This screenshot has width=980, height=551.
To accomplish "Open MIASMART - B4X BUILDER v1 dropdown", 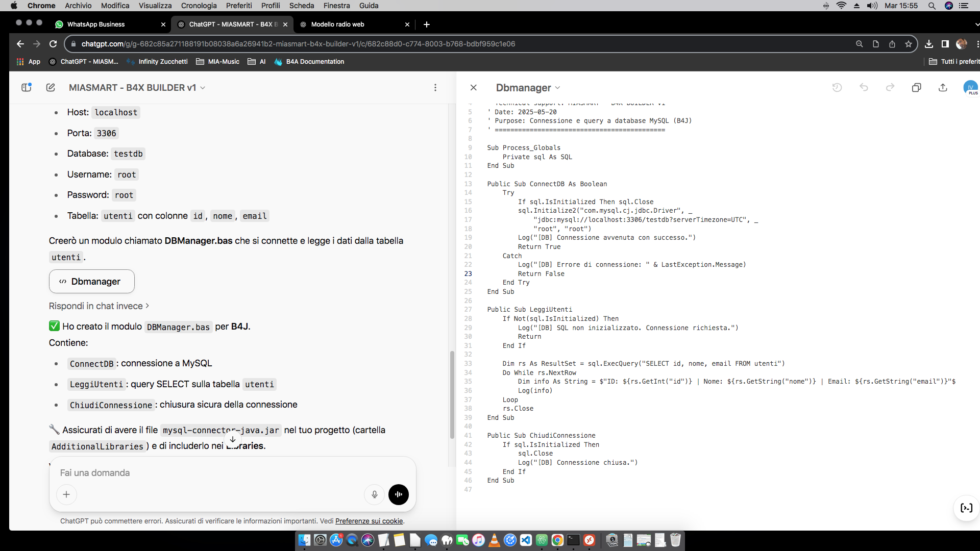I will pyautogui.click(x=137, y=88).
